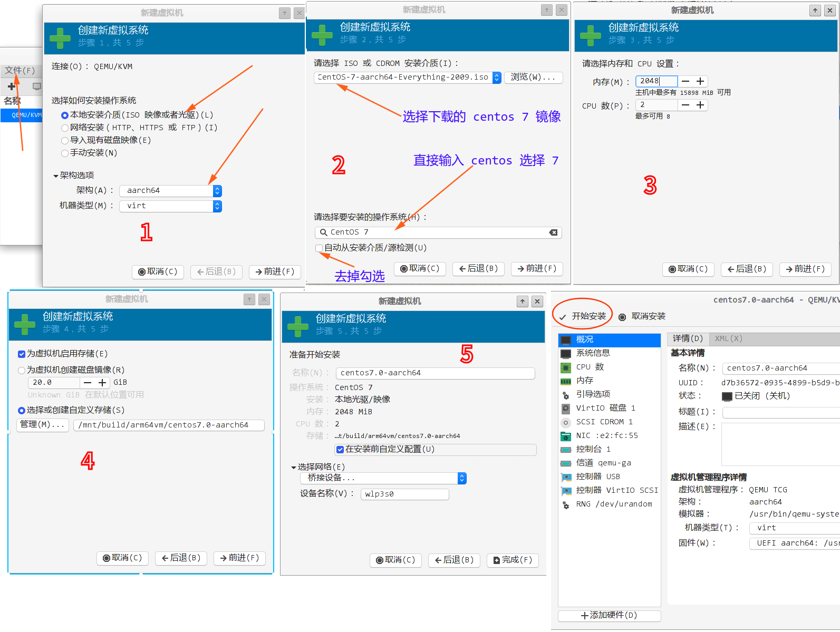Click the 设备名称 wlp3s0 field
Image resolution: width=840 pixels, height=632 pixels.
(405, 494)
